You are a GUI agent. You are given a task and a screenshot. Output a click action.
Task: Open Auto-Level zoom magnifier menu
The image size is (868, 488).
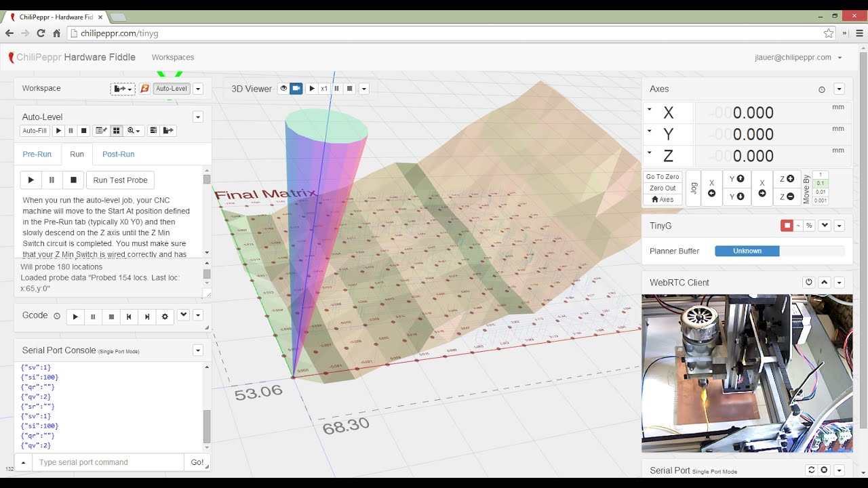pyautogui.click(x=134, y=131)
